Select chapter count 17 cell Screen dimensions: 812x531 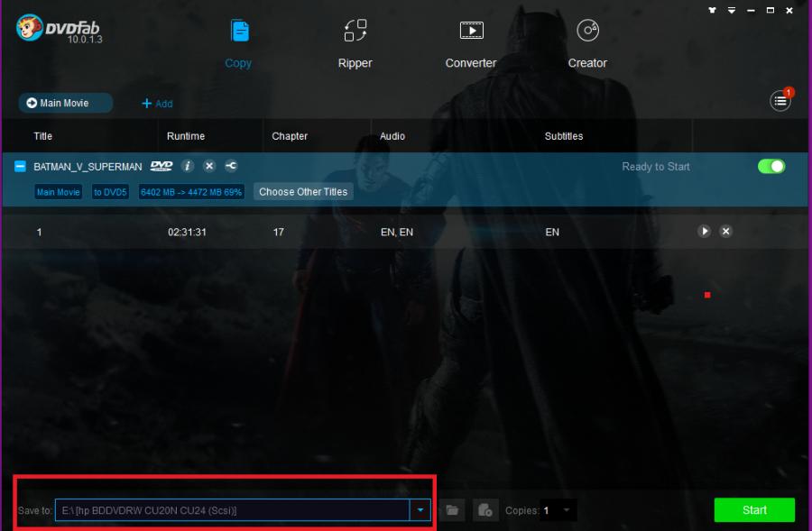279,233
